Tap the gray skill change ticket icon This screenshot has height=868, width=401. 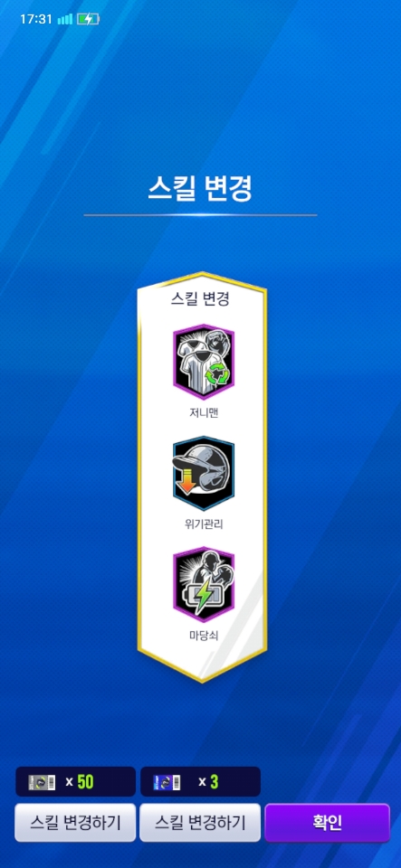pyautogui.click(x=43, y=781)
